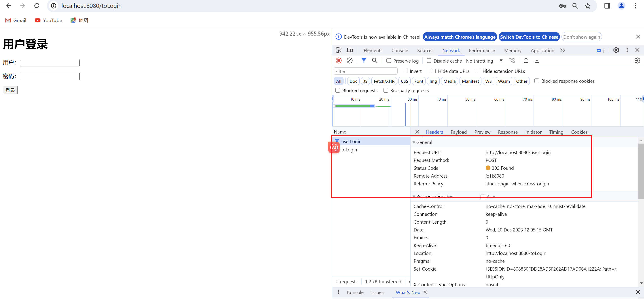This screenshot has height=299, width=644.
Task: Open the No throttling dropdown
Action: (x=484, y=61)
